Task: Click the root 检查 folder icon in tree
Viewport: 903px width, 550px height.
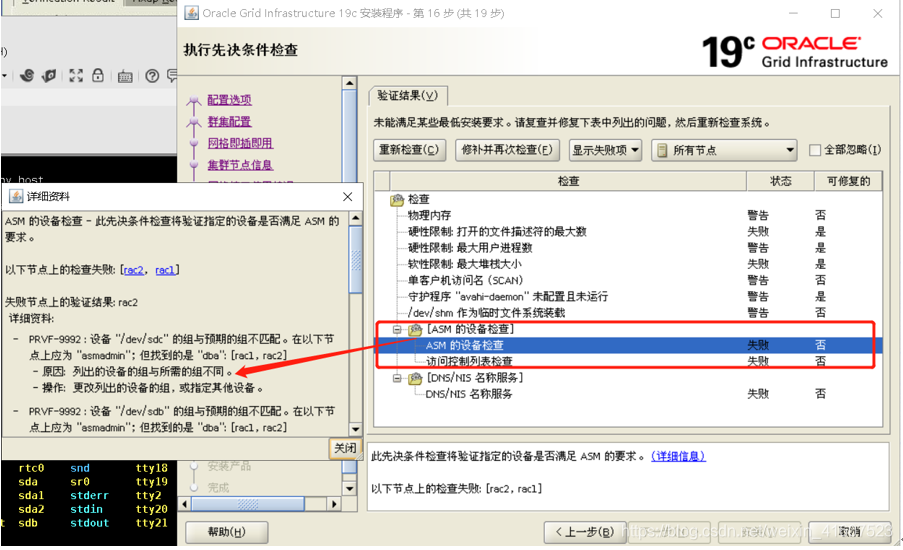Action: tap(397, 199)
